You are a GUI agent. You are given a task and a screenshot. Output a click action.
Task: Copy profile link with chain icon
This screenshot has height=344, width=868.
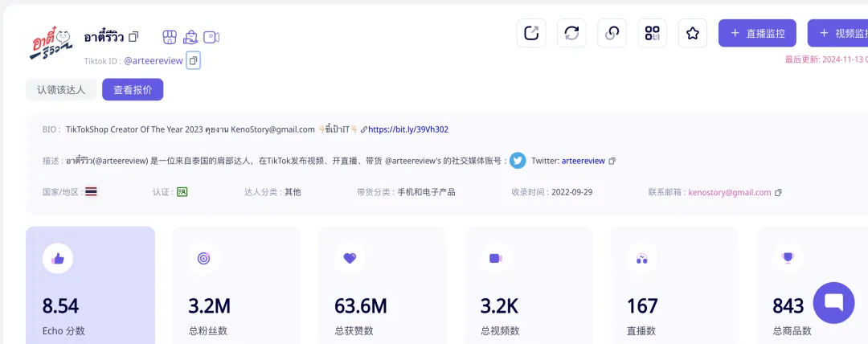click(x=612, y=33)
